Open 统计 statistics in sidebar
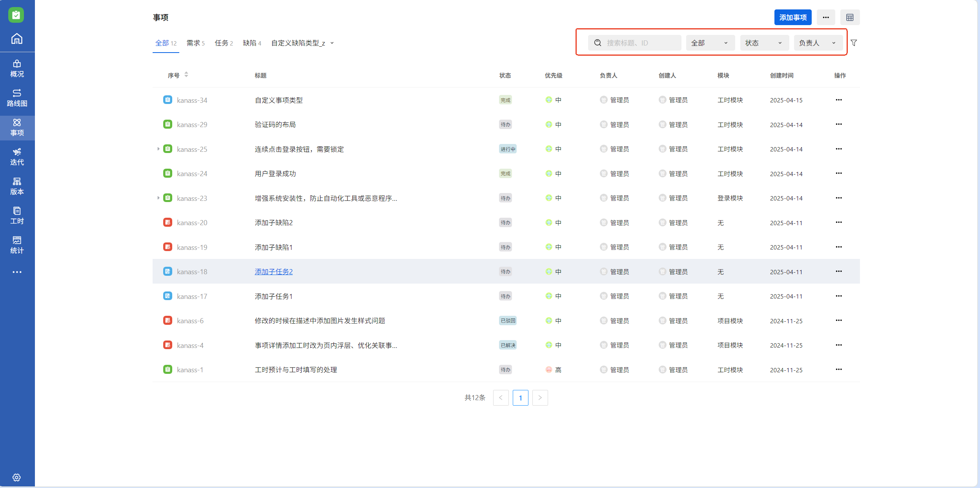 (17, 245)
